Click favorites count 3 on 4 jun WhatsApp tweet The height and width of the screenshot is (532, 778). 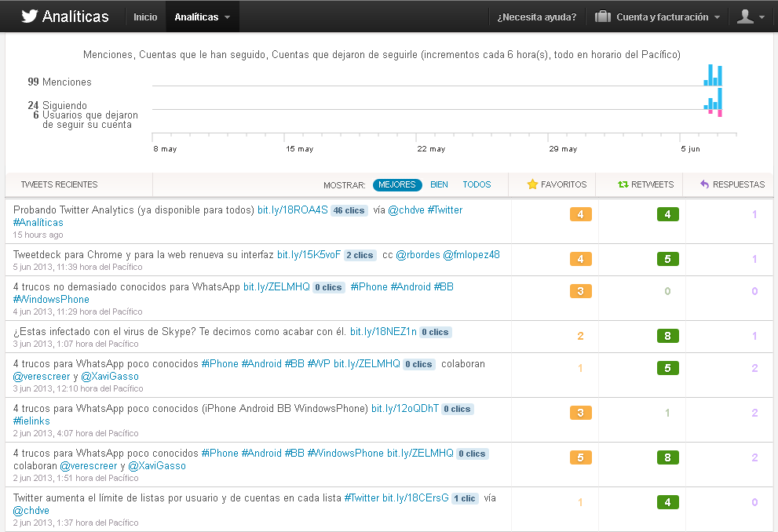580,291
